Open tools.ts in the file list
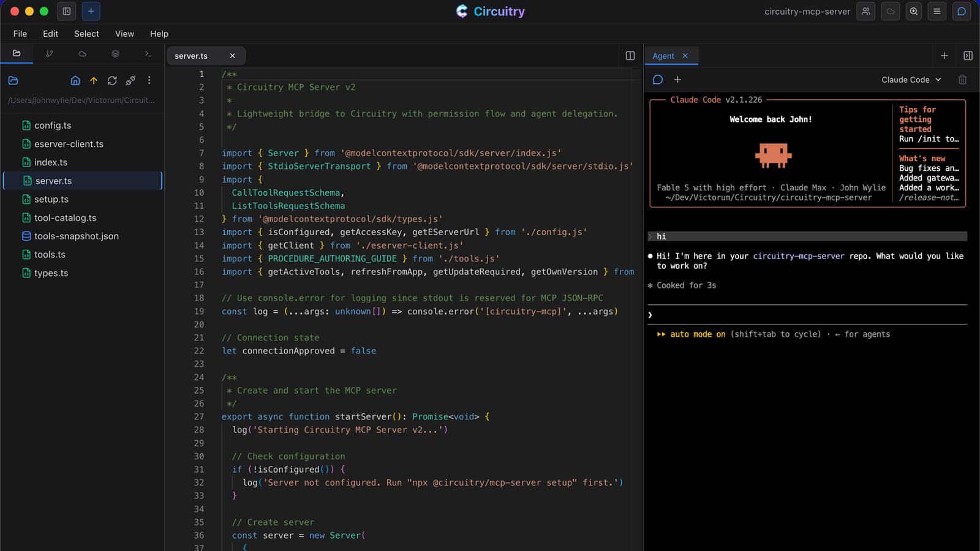980x551 pixels. [83, 254]
